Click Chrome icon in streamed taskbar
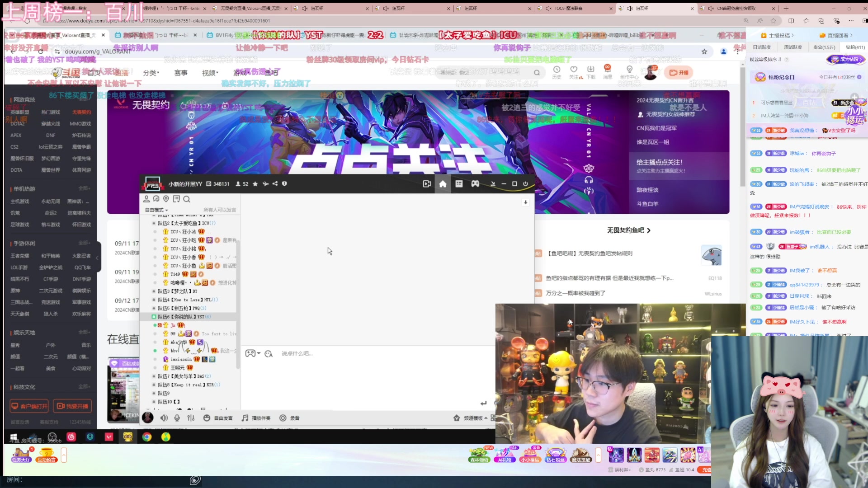The height and width of the screenshot is (488, 868). [147, 437]
